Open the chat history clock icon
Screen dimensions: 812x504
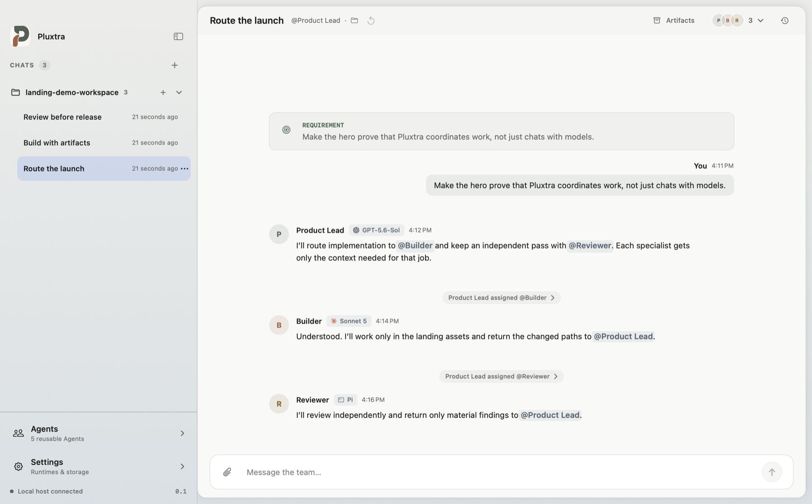(x=785, y=20)
